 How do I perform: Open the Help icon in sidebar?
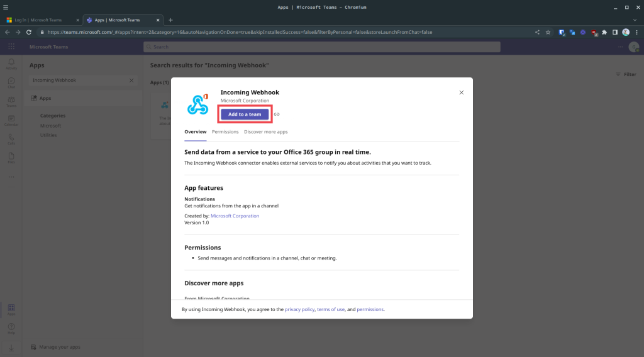tap(11, 329)
